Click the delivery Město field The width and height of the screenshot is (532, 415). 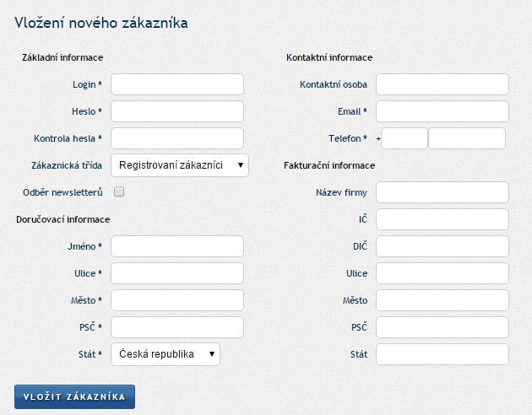(177, 300)
